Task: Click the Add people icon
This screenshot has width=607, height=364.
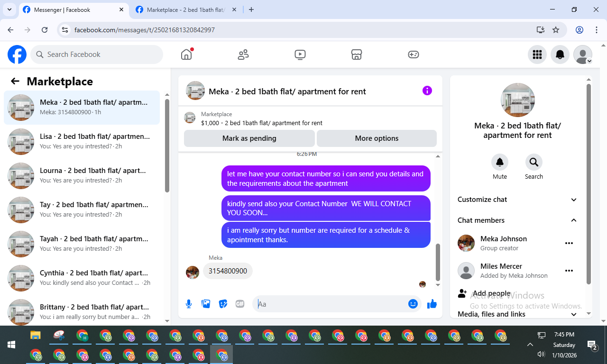Action: (x=462, y=293)
